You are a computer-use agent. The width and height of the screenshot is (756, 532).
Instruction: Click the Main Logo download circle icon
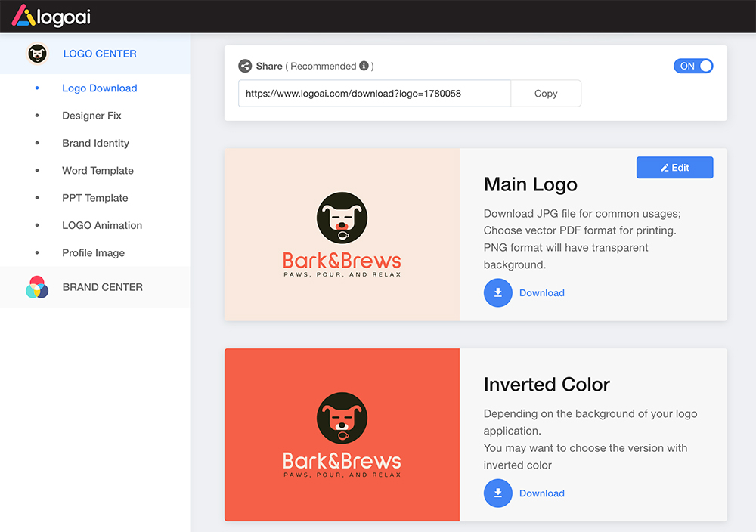(497, 292)
